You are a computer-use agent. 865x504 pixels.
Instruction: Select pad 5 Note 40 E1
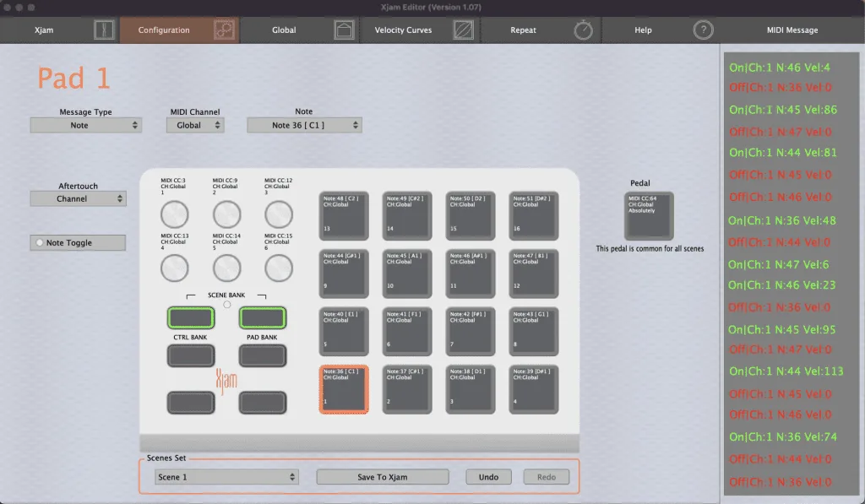[344, 332]
